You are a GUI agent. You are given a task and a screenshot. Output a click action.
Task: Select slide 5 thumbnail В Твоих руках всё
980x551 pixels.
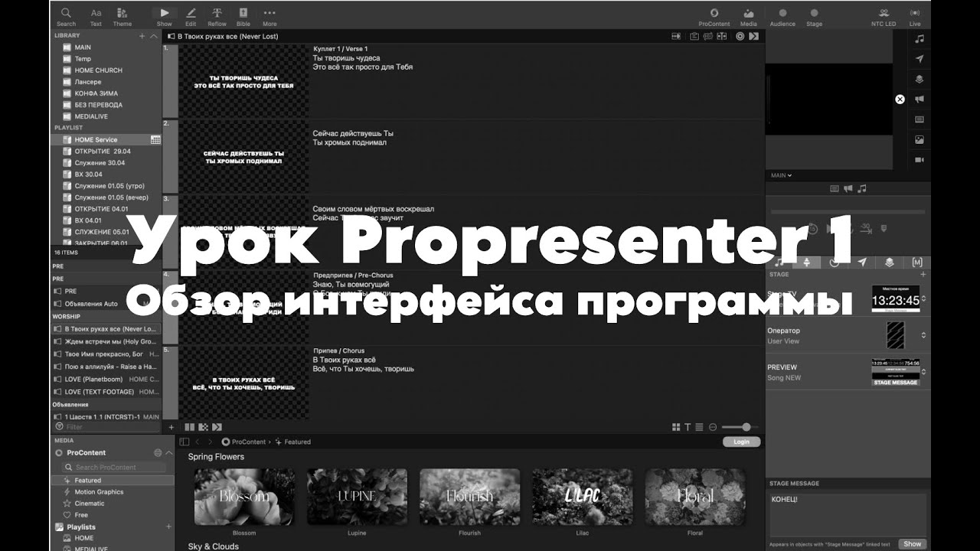pos(243,383)
